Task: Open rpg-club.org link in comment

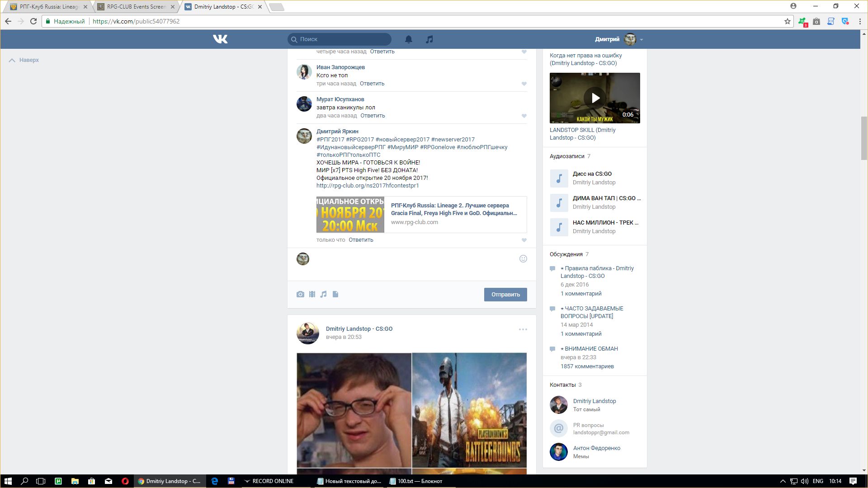Action: pos(368,186)
